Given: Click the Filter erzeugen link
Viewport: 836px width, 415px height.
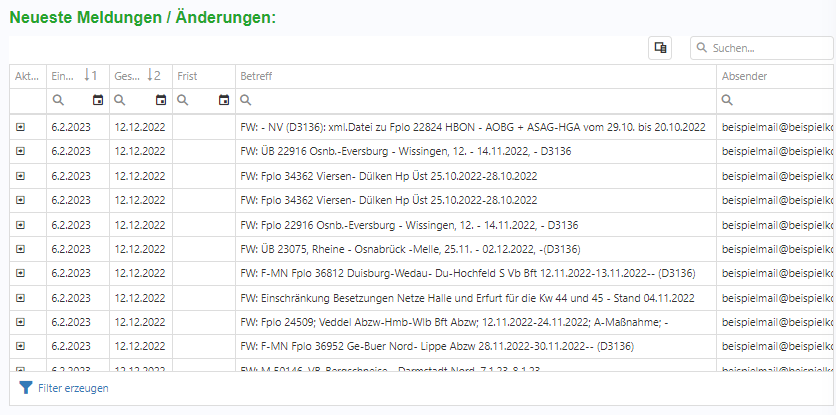Looking at the screenshot, I should (73, 388).
